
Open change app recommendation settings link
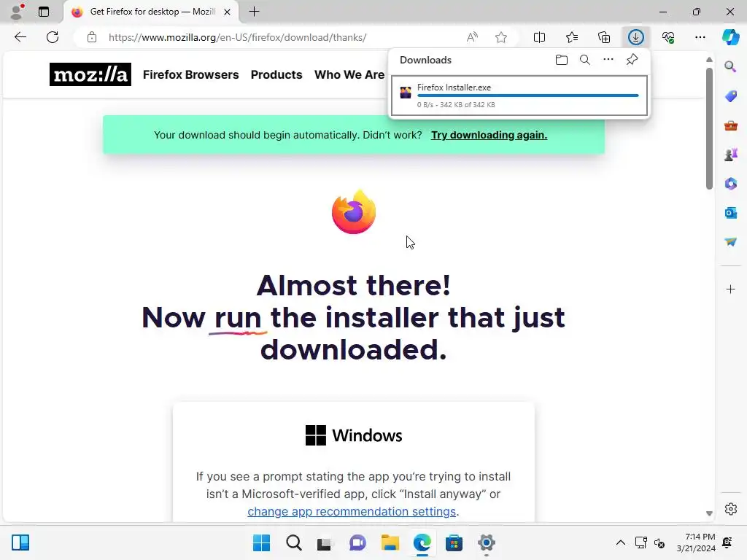coord(352,511)
